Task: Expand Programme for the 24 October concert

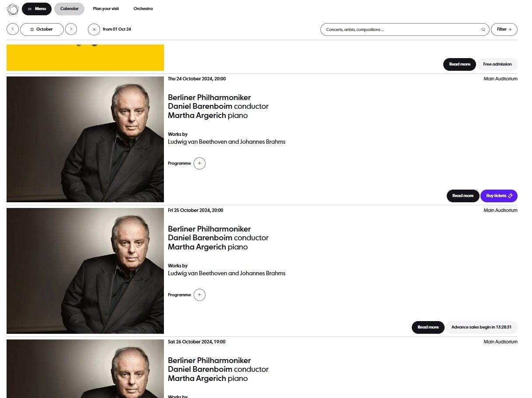Action: (199, 163)
